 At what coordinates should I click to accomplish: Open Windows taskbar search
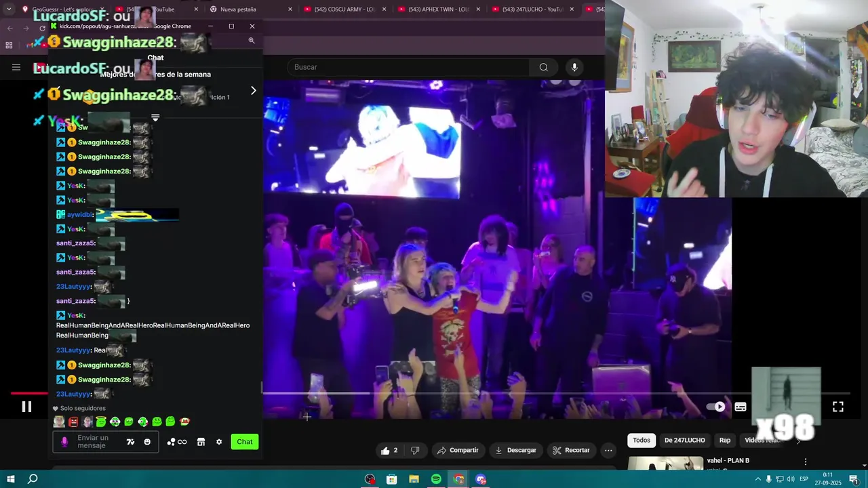[32, 479]
